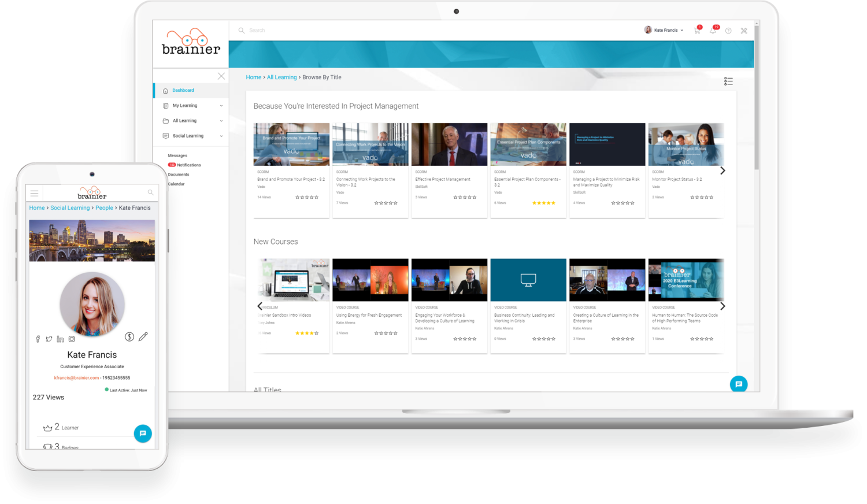Switch to list view using the list icon
This screenshot has width=867, height=504.
728,81
